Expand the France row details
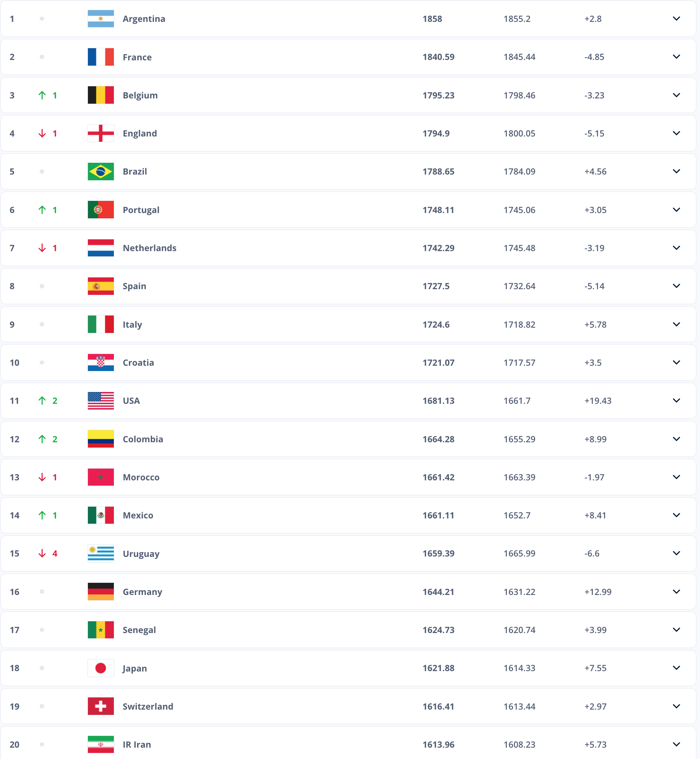This screenshot has height=759, width=700. click(676, 57)
